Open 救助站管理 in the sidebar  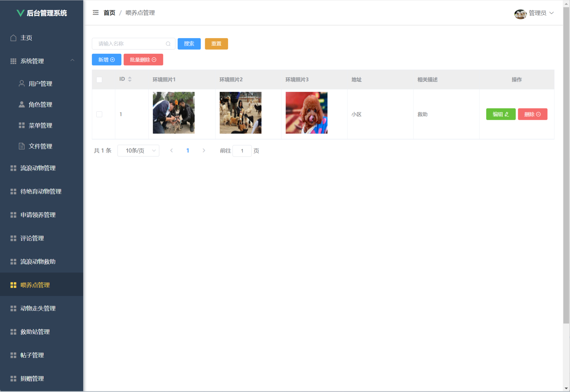tap(35, 332)
